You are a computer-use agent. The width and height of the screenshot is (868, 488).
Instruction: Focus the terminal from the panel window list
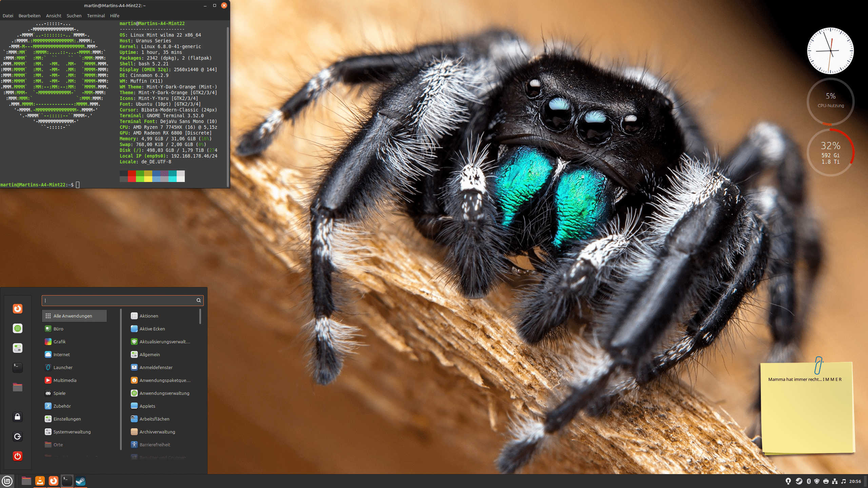67,481
